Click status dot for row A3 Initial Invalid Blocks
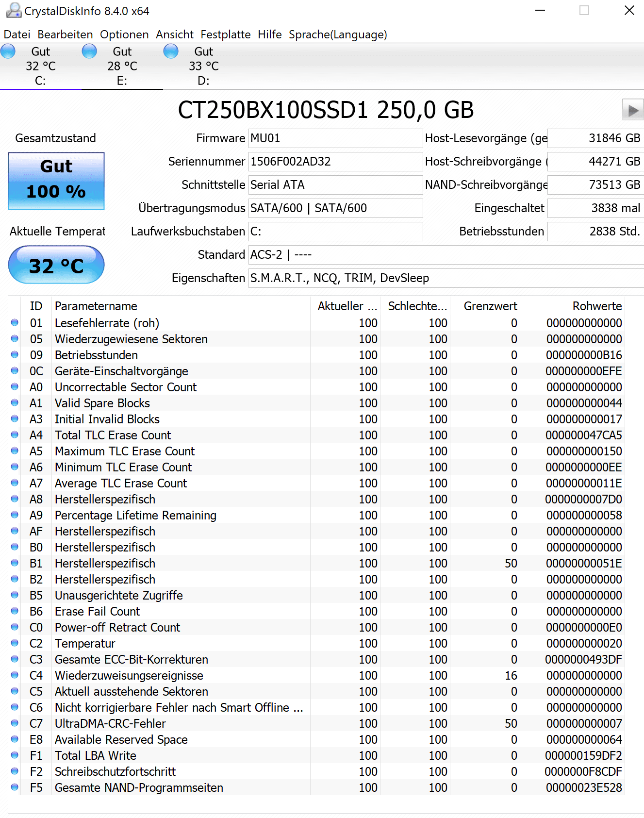This screenshot has height=818, width=644. coord(15,418)
